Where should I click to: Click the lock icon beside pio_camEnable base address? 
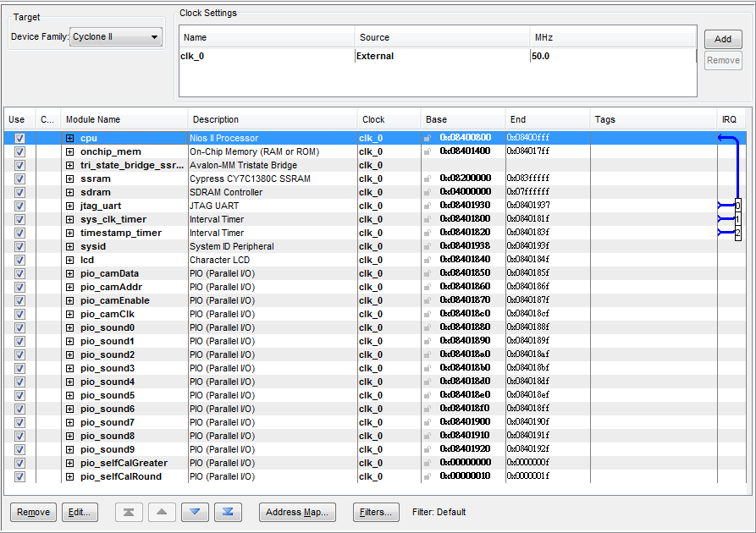click(x=428, y=300)
